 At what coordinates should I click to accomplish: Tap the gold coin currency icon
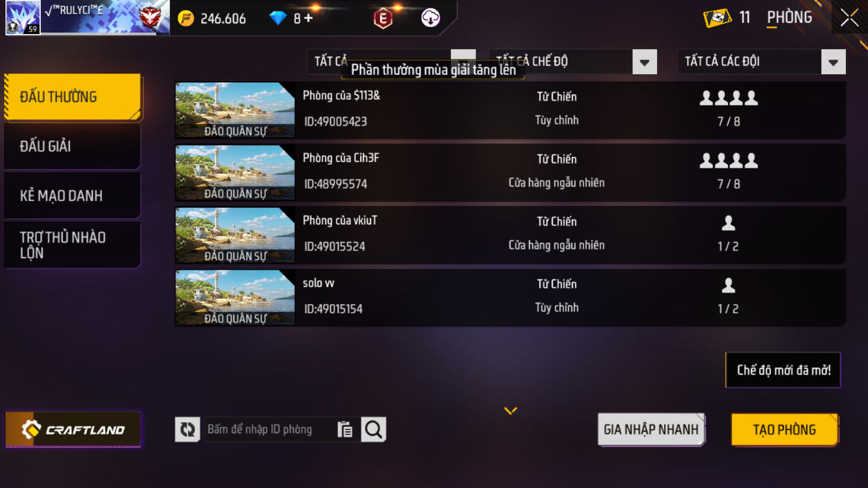pyautogui.click(x=186, y=18)
